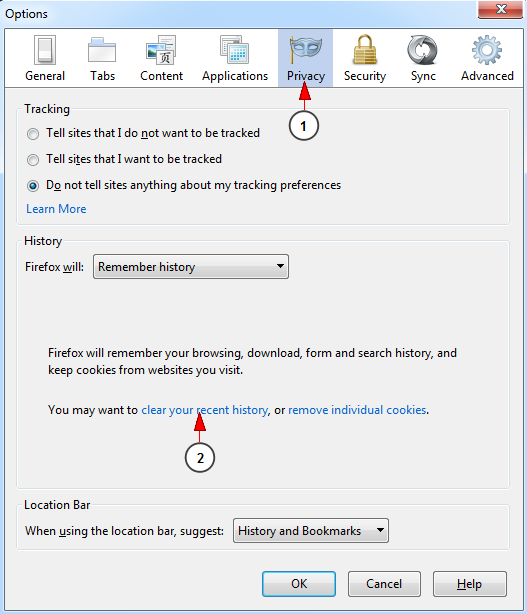Open the Sync options icon
Image resolution: width=527 pixels, height=614 pixels.
(422, 50)
